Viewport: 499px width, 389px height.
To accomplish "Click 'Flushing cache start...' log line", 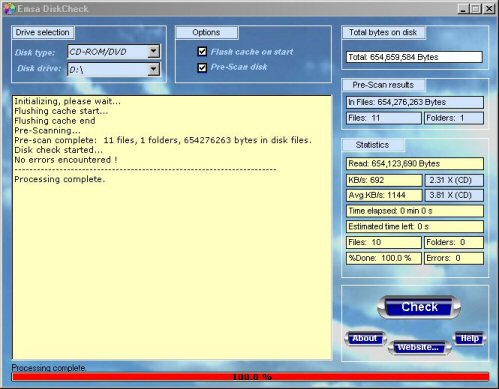I will pyautogui.click(x=61, y=111).
